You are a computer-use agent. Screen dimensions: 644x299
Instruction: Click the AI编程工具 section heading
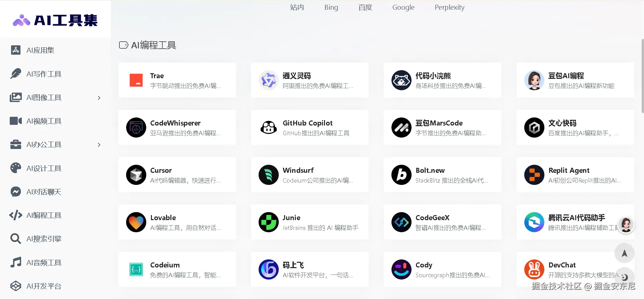[x=154, y=45]
